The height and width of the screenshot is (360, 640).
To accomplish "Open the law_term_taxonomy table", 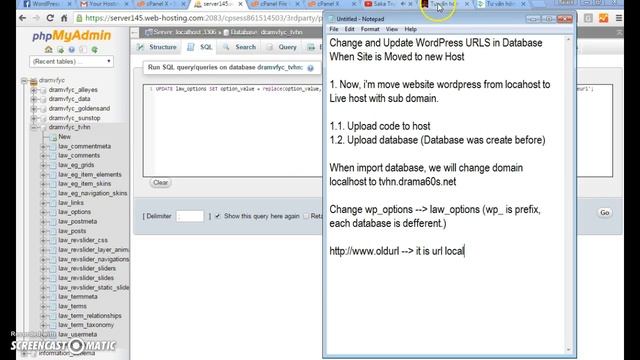I will click(86, 325).
